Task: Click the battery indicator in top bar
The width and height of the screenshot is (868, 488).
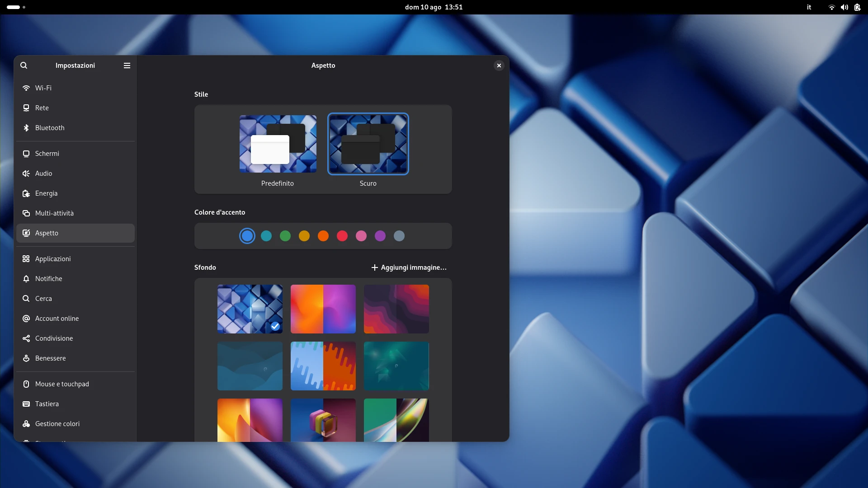Action: tap(857, 7)
